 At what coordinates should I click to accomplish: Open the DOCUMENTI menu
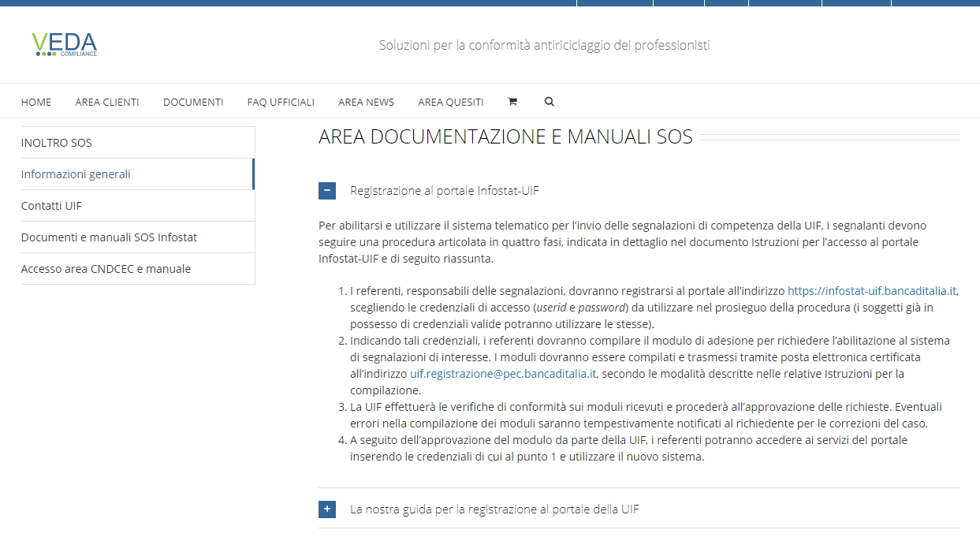pyautogui.click(x=193, y=102)
